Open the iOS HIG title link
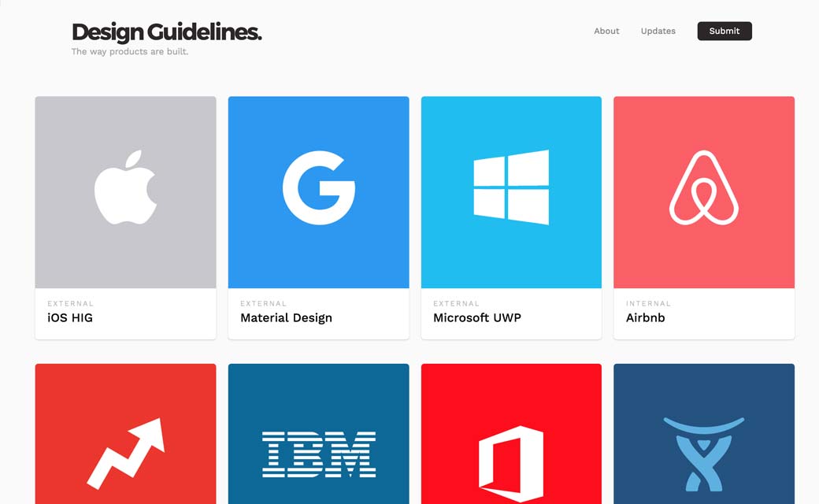Screen dimensions: 819x504 [70, 318]
